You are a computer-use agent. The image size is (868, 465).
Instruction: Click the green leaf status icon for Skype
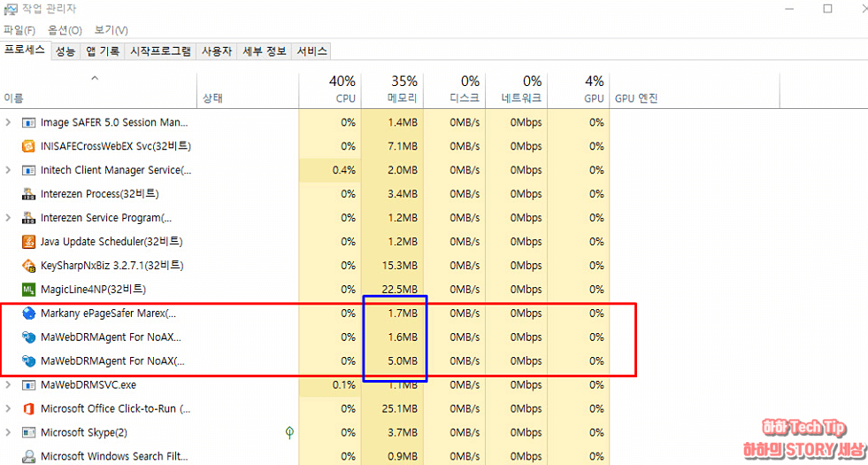click(x=289, y=432)
